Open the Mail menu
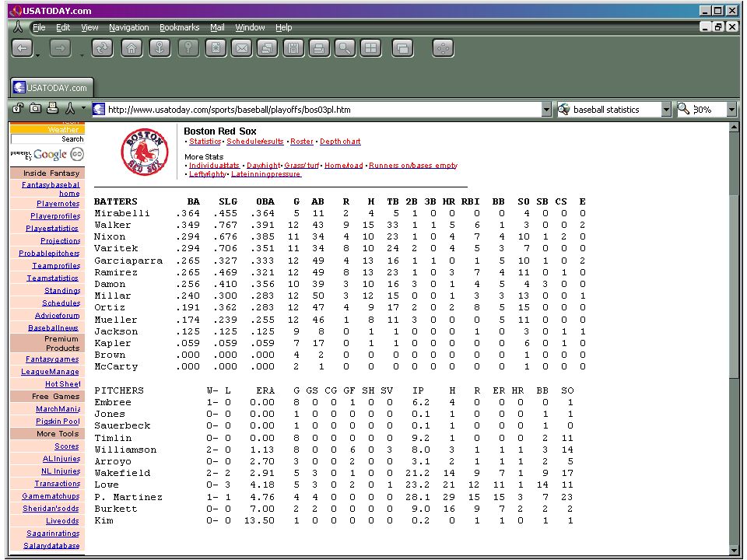Screen dimensions: 747x560 click(217, 28)
